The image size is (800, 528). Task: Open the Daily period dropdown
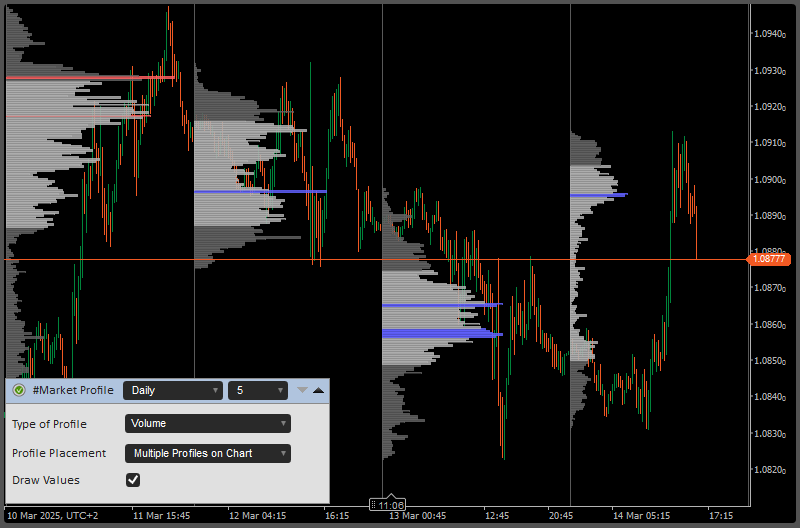click(172, 390)
